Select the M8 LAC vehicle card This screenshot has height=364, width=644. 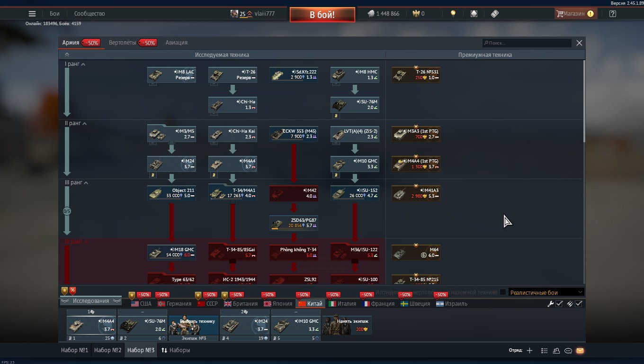click(171, 75)
